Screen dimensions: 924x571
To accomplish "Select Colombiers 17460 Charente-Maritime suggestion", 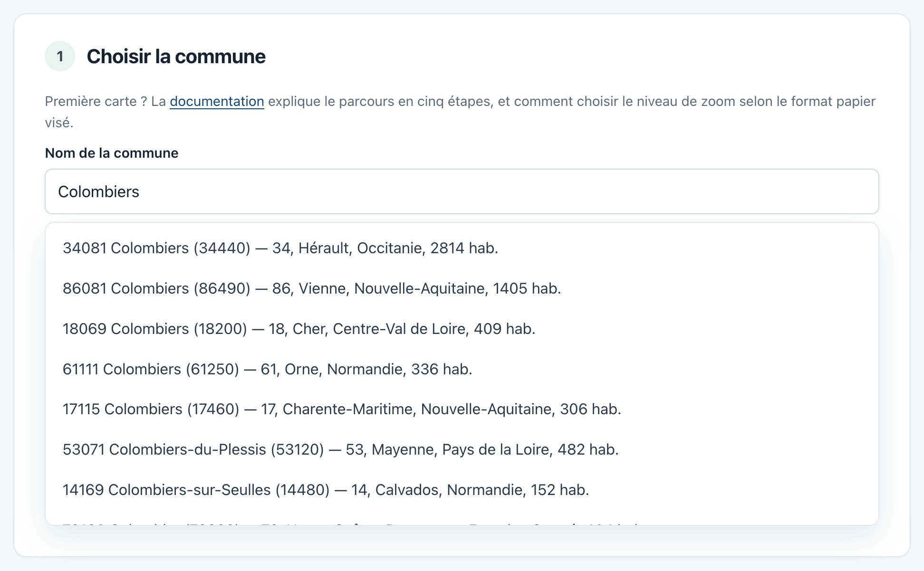I will click(462, 409).
